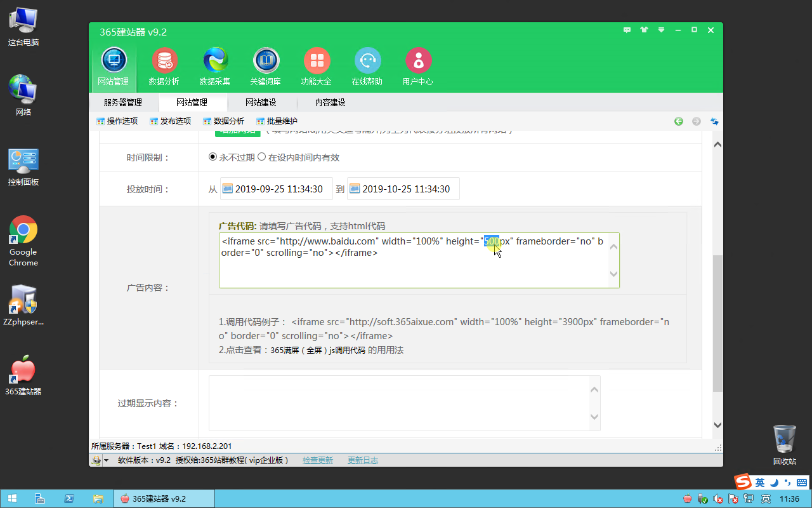Switch to 网站建设 tab

(x=261, y=102)
